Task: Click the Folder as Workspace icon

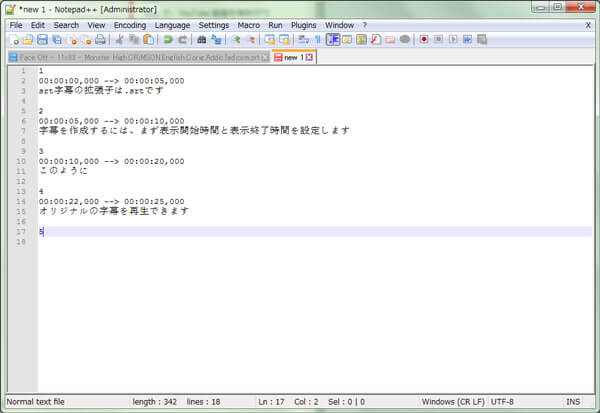Action: 390,39
